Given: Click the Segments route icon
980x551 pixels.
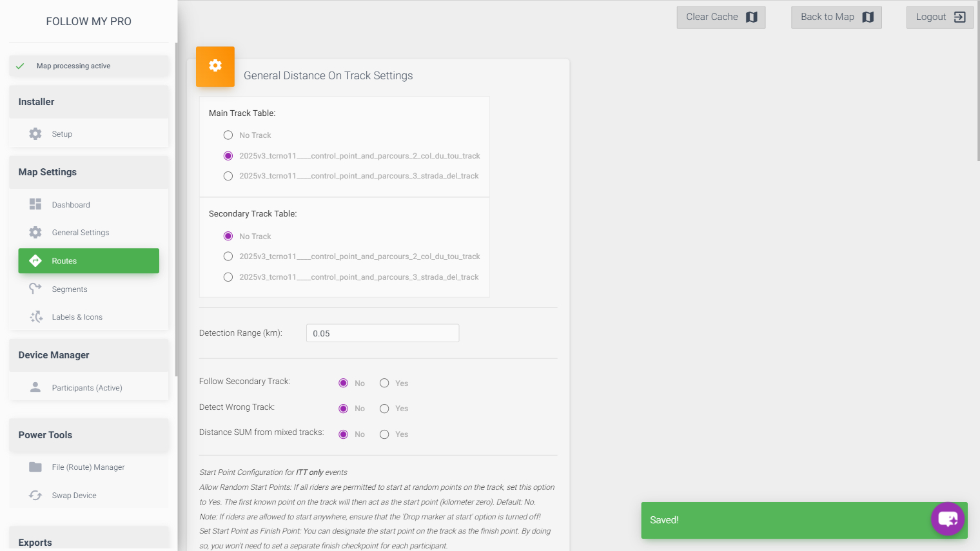Looking at the screenshot, I should click(x=35, y=289).
